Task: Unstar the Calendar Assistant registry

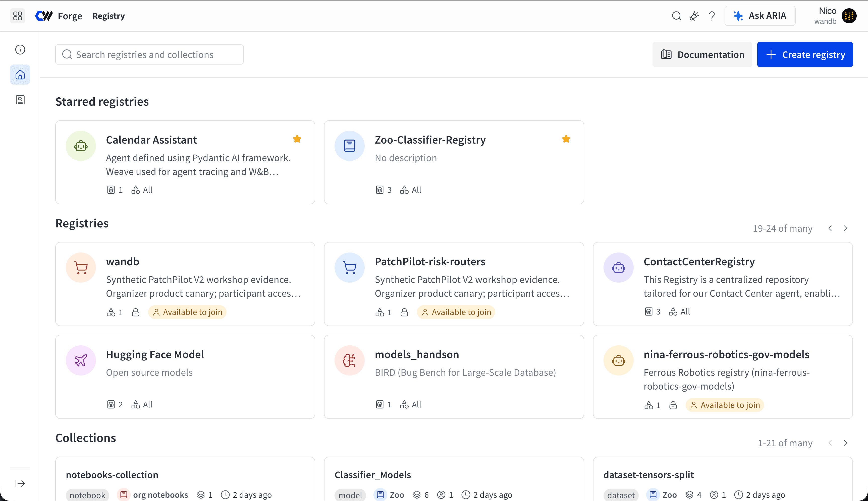Action: [x=297, y=139]
